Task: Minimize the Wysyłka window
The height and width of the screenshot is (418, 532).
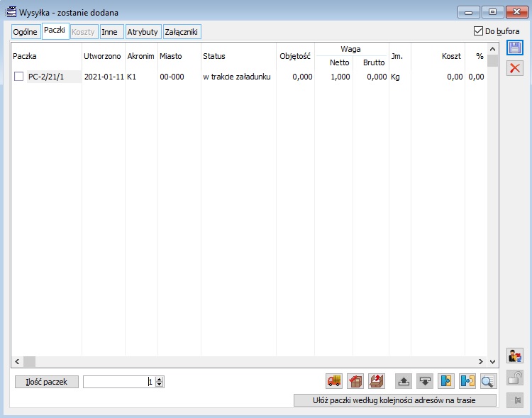Action: [469, 12]
